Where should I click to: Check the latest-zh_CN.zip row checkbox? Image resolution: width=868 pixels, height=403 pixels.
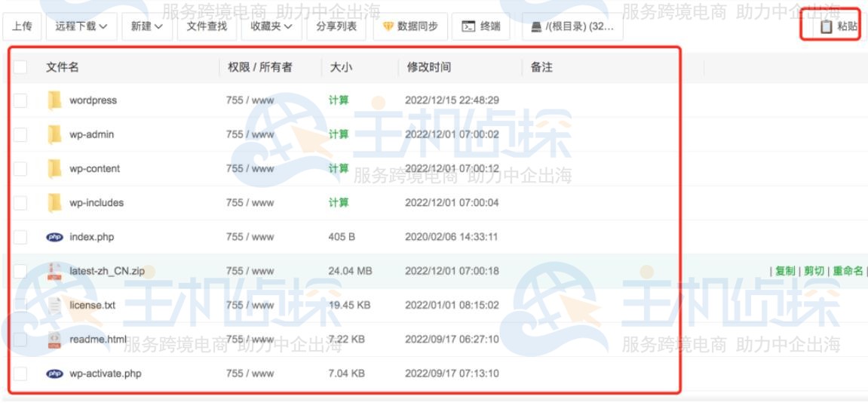[x=20, y=271]
